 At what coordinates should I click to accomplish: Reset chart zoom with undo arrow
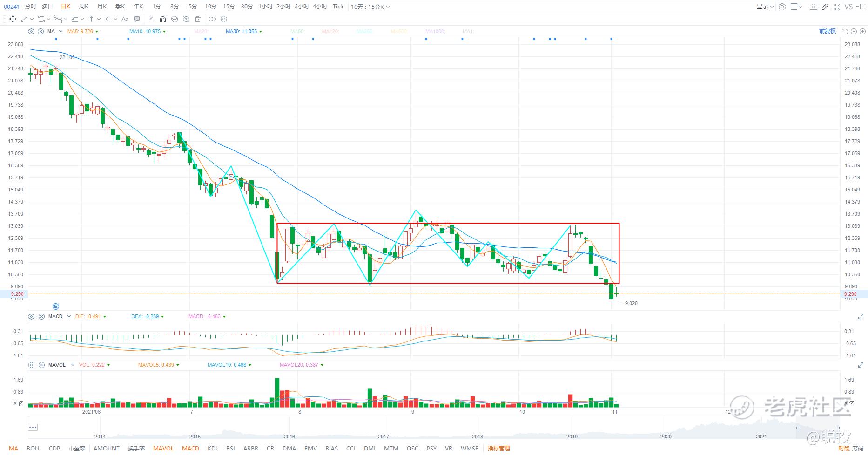[x=845, y=31]
